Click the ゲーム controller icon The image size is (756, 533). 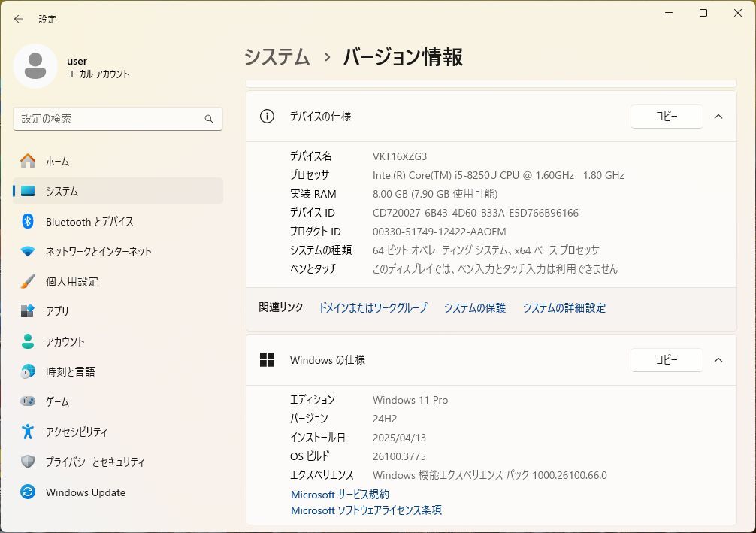point(28,401)
